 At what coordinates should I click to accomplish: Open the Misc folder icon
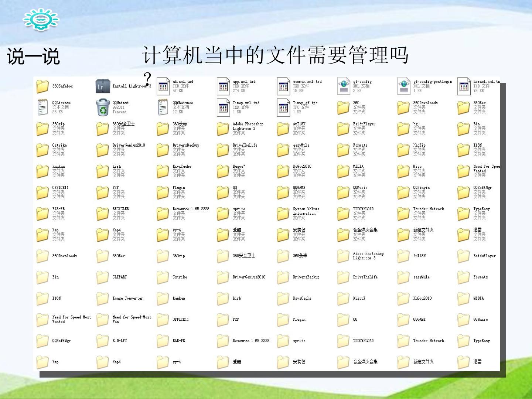point(403,171)
